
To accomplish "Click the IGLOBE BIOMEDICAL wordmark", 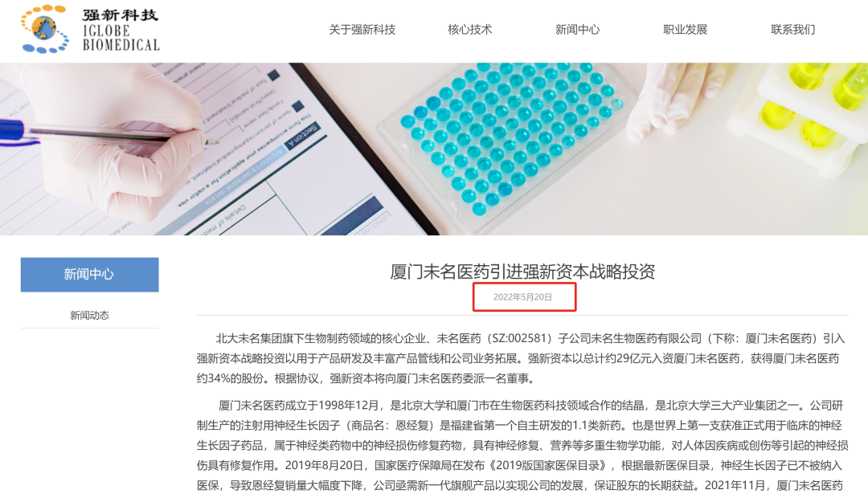I will click(x=121, y=39).
